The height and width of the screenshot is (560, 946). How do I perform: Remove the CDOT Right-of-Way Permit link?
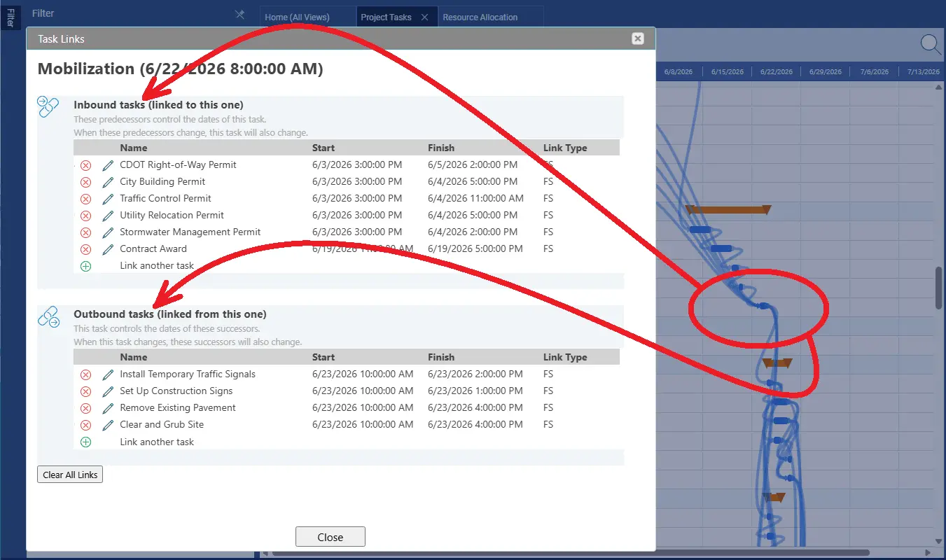click(x=85, y=166)
